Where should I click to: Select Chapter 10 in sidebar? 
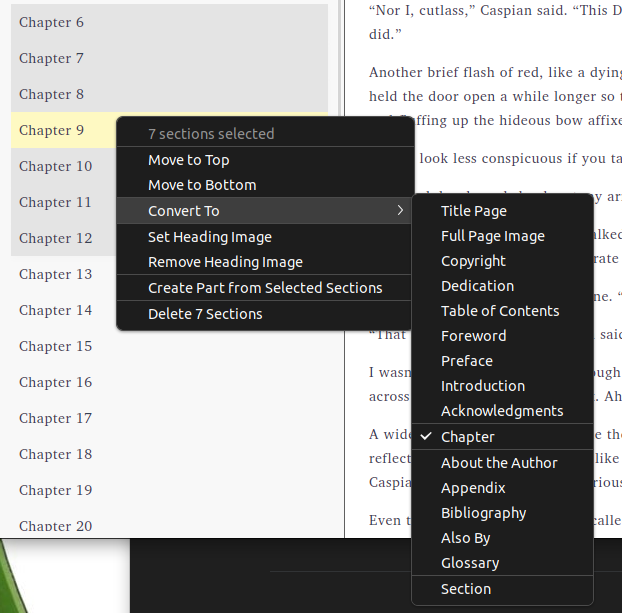coord(63,166)
